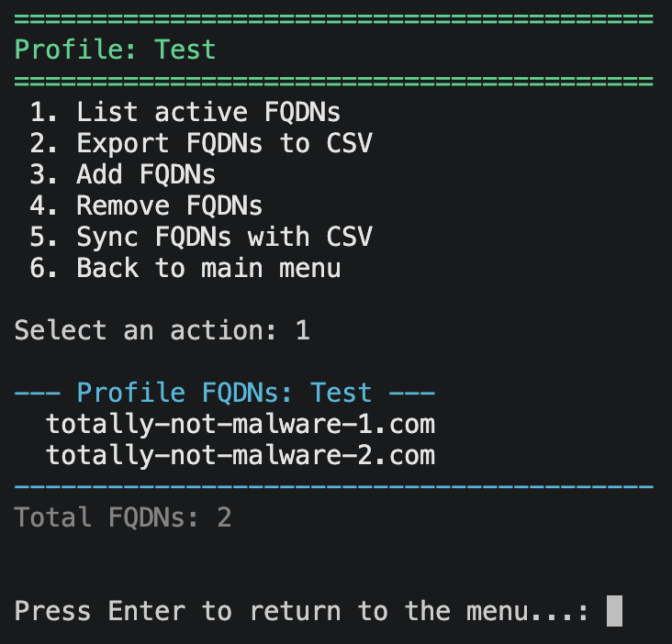Click the blue dashed line above the total
The image size is (672, 644).
334,486
